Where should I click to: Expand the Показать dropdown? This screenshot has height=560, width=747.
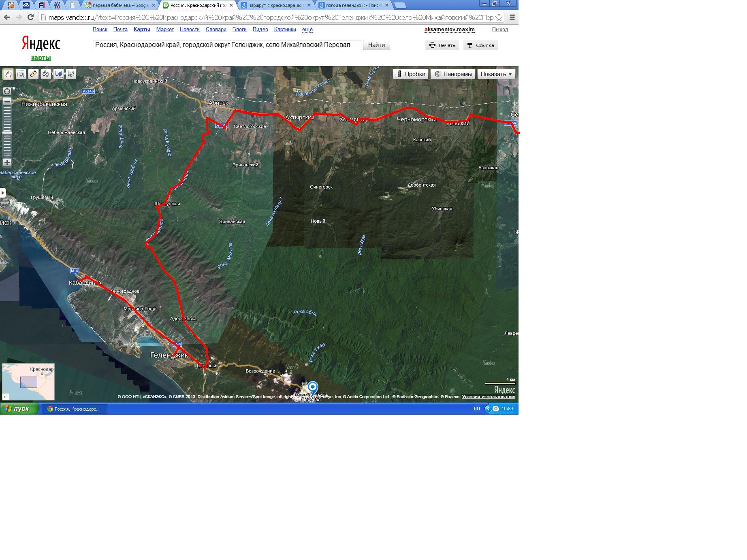point(496,74)
